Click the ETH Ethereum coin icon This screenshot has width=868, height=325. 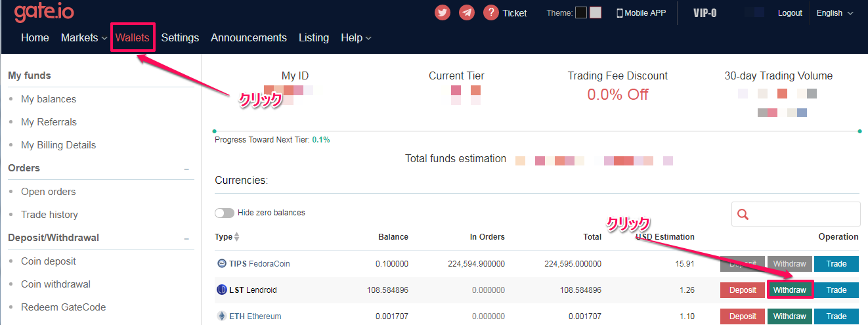point(221,316)
